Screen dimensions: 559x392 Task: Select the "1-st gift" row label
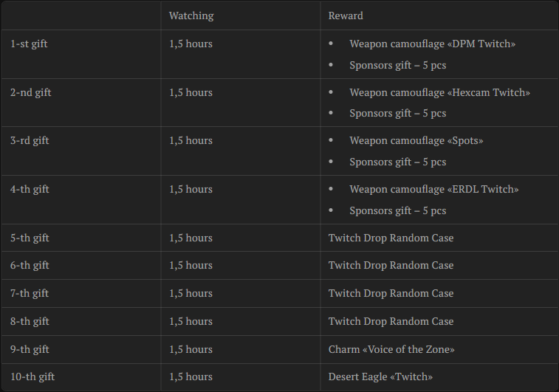click(x=29, y=44)
